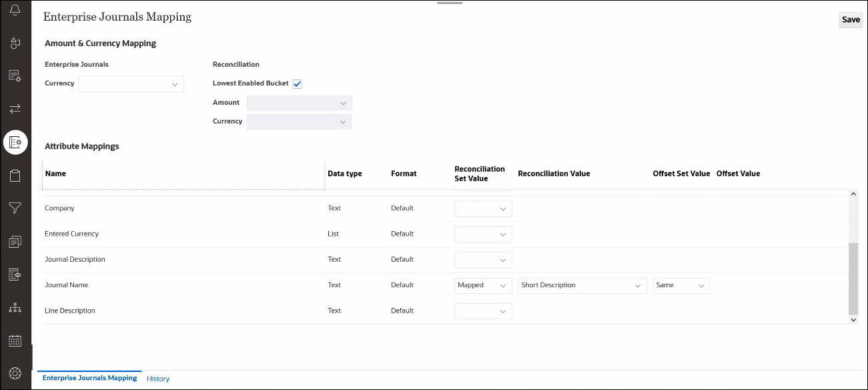Open the Reconciliation Amount dropdown

(x=298, y=102)
